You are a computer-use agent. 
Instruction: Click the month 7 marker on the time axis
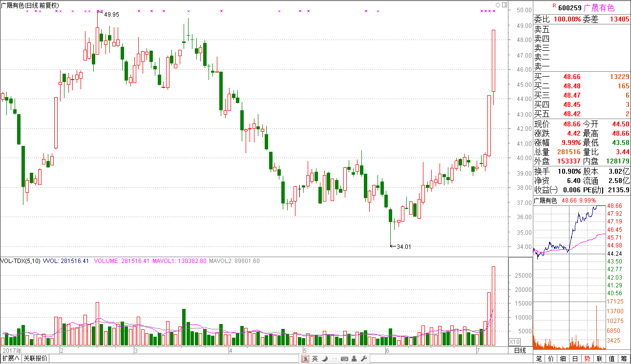(x=478, y=350)
